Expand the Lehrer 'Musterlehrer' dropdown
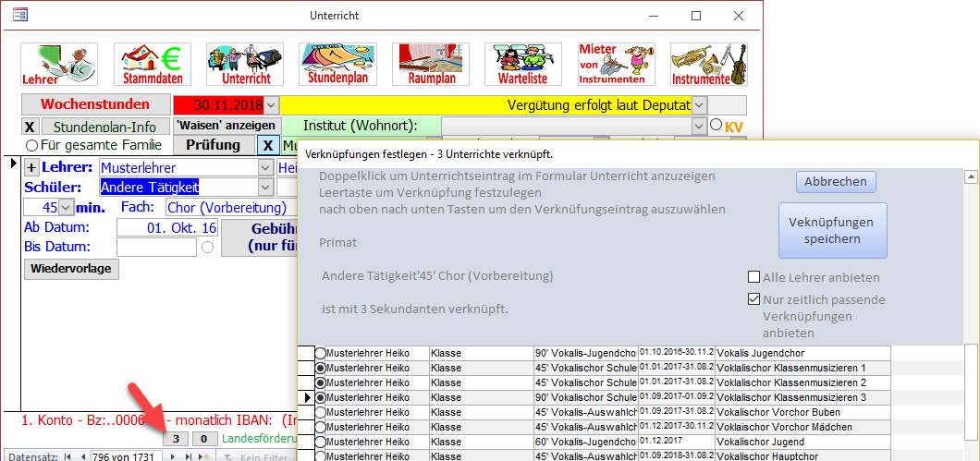This screenshot has width=980, height=461. 266,168
